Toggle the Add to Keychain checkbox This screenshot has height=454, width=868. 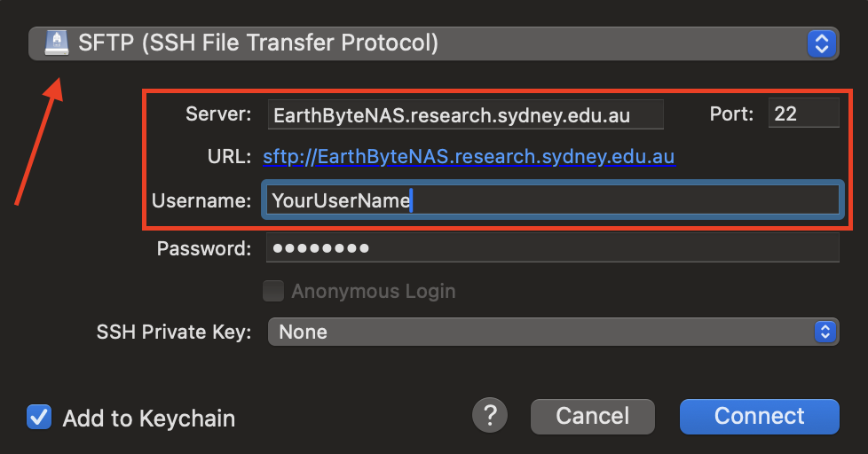coord(39,417)
